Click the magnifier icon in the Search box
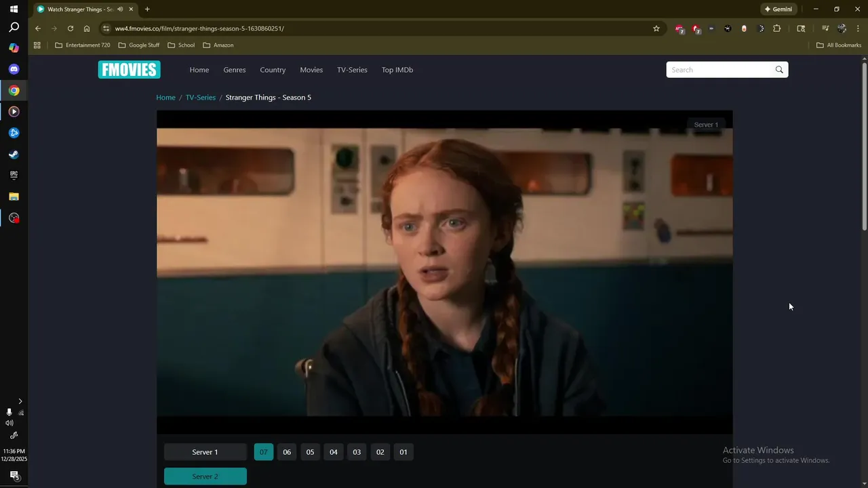The width and height of the screenshot is (868, 488). tap(779, 70)
